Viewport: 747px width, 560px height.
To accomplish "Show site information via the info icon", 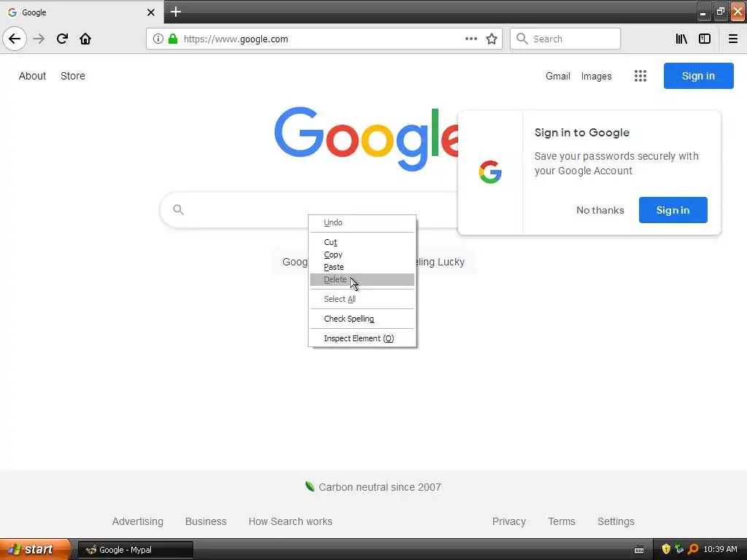I will coord(158,39).
